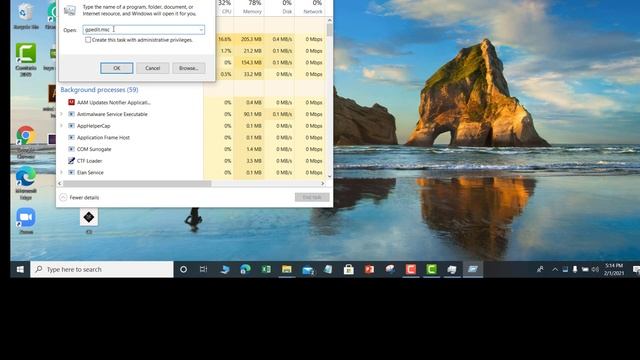Open the Recycle Bin desktop icon
This screenshot has width=640, height=360.
[26, 16]
